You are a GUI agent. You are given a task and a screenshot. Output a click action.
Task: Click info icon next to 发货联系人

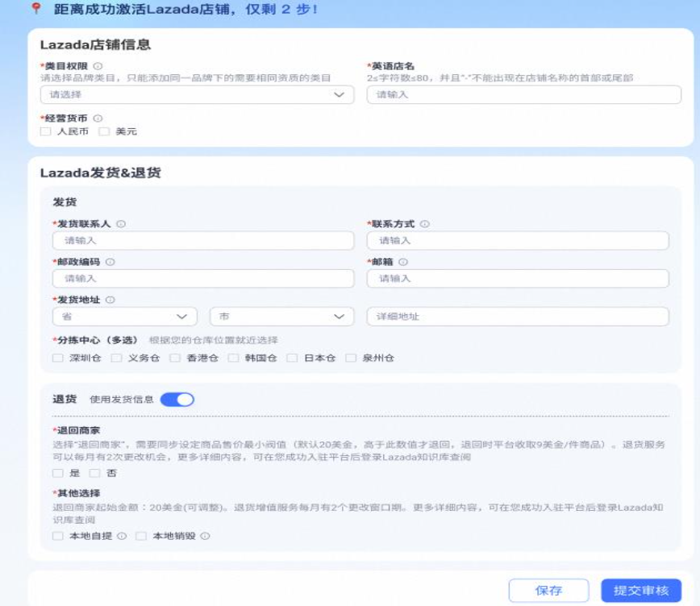click(121, 224)
